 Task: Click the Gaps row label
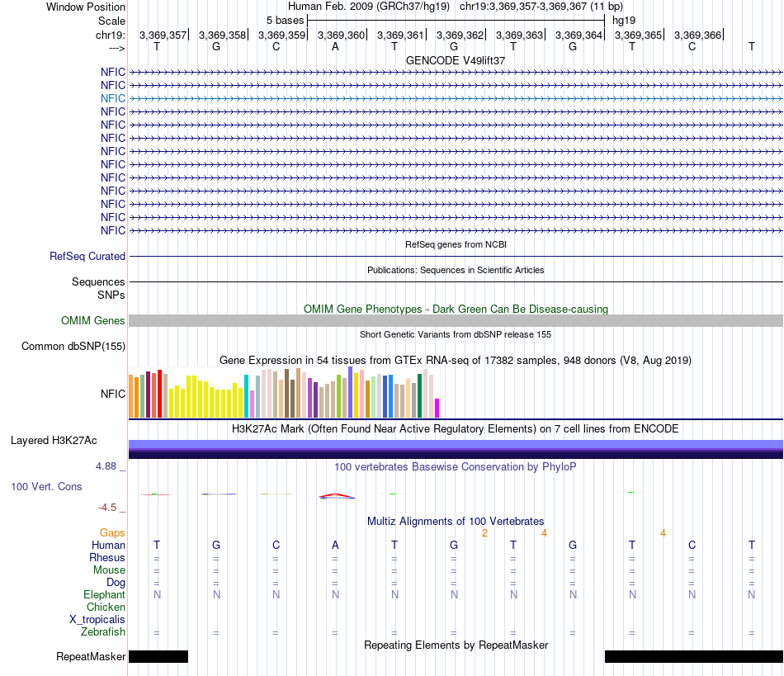pyautogui.click(x=112, y=533)
